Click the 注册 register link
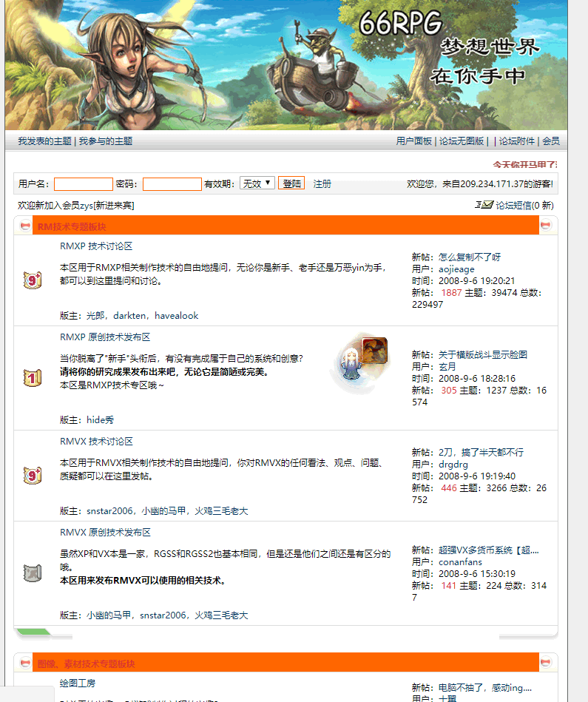The image size is (588, 702). 322,184
